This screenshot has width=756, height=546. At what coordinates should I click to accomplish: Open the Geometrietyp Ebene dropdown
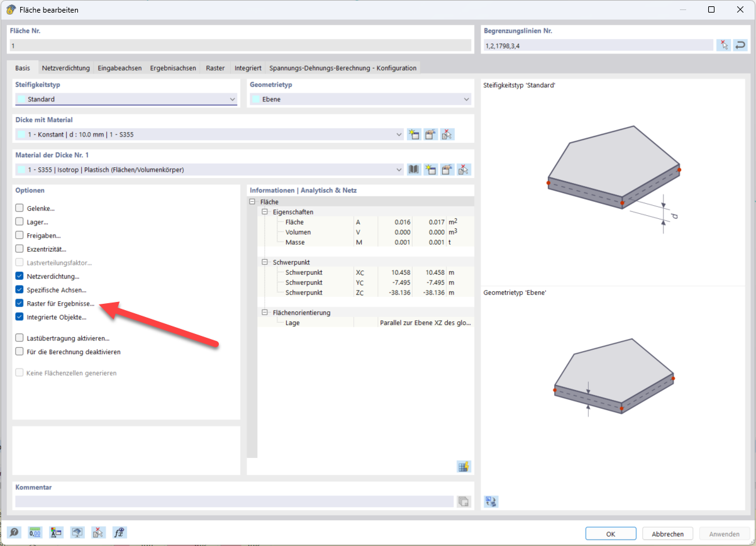[360, 99]
